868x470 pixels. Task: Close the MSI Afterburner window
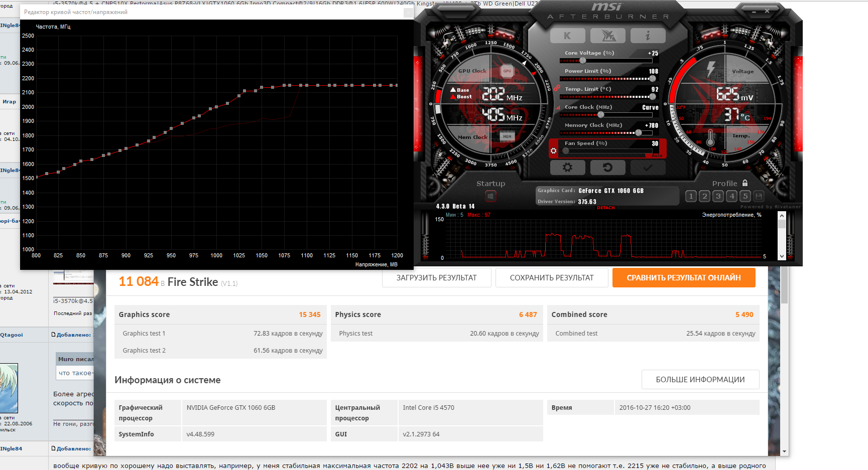pos(767,11)
